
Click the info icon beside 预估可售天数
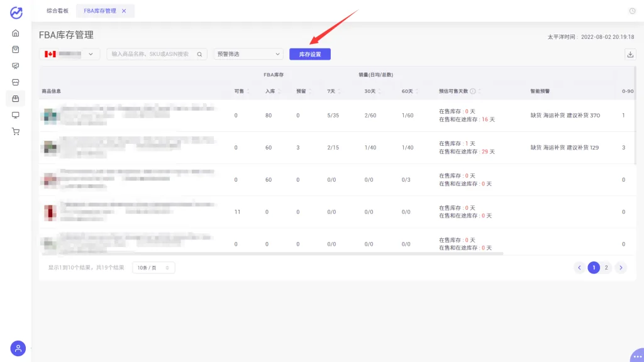point(473,91)
